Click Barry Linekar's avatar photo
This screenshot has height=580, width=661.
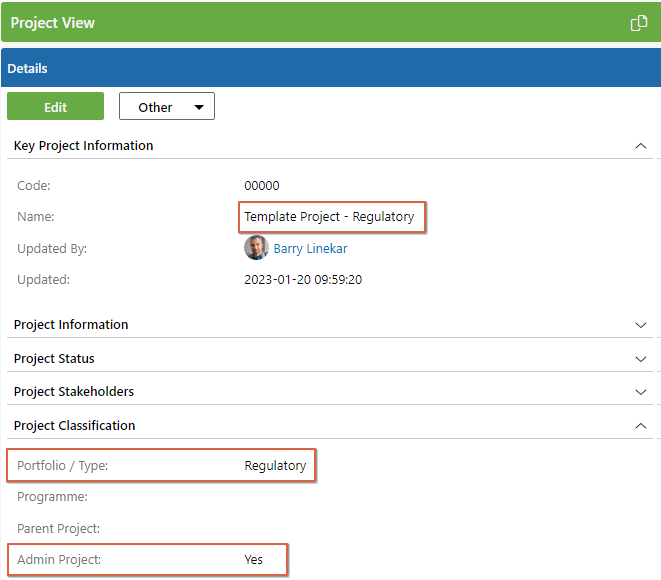click(x=256, y=248)
